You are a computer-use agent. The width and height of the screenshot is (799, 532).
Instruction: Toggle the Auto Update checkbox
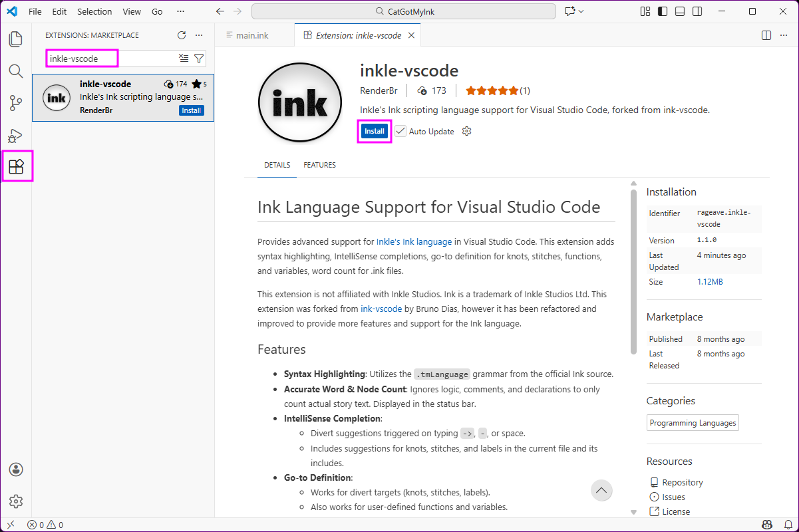tap(400, 131)
